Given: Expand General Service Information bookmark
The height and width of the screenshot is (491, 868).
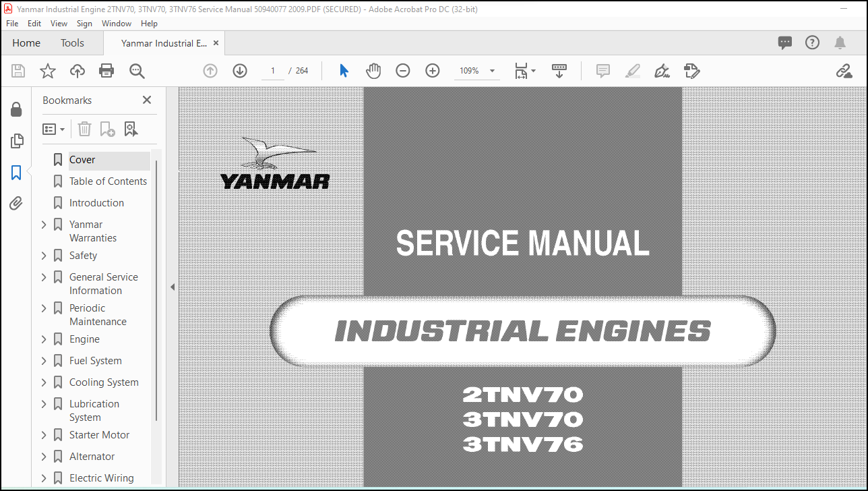Looking at the screenshot, I should click(44, 277).
